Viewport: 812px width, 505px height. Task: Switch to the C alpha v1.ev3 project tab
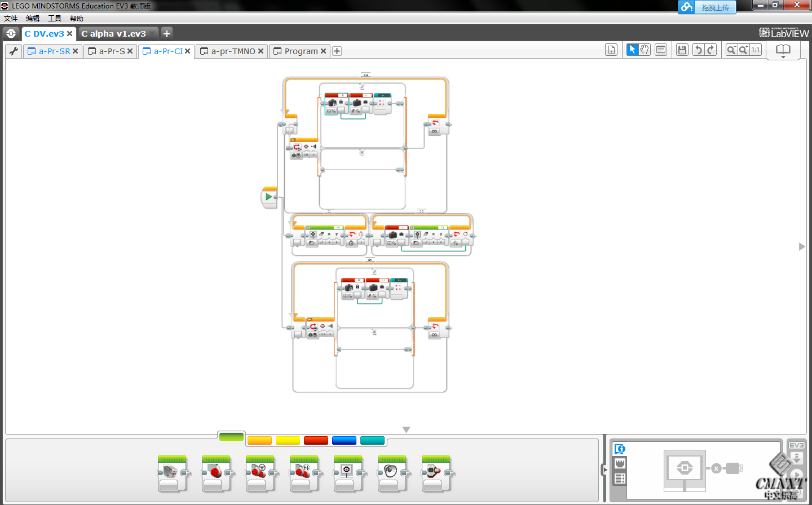click(113, 34)
